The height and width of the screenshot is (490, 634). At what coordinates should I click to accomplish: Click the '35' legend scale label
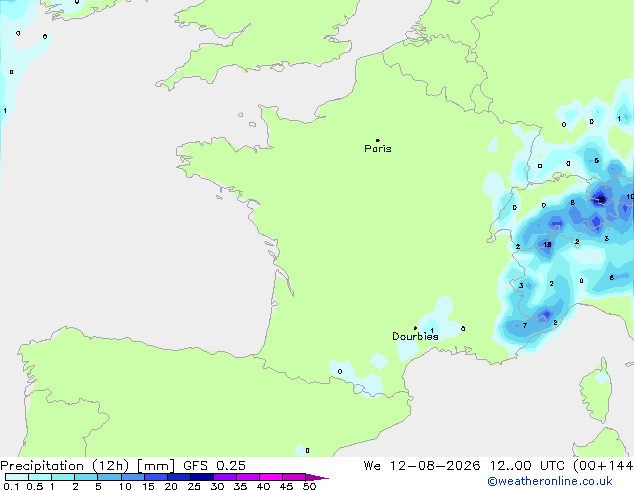pyautogui.click(x=240, y=486)
